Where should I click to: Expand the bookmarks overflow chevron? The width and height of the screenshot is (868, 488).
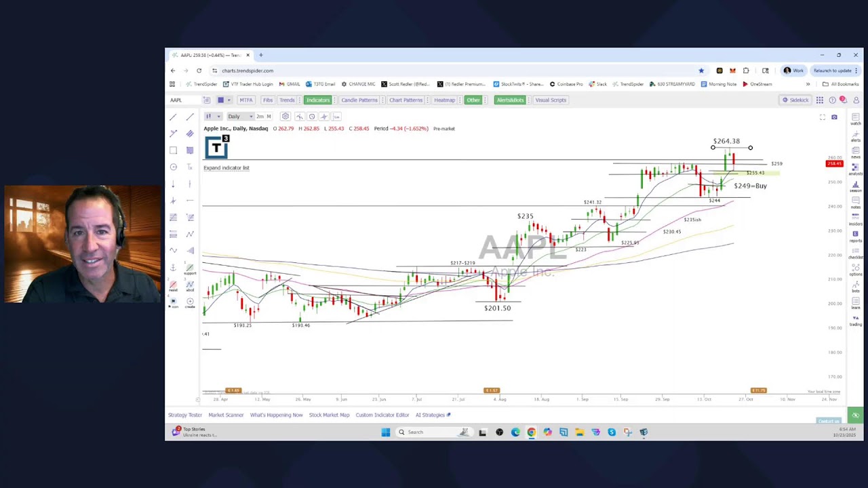point(808,84)
